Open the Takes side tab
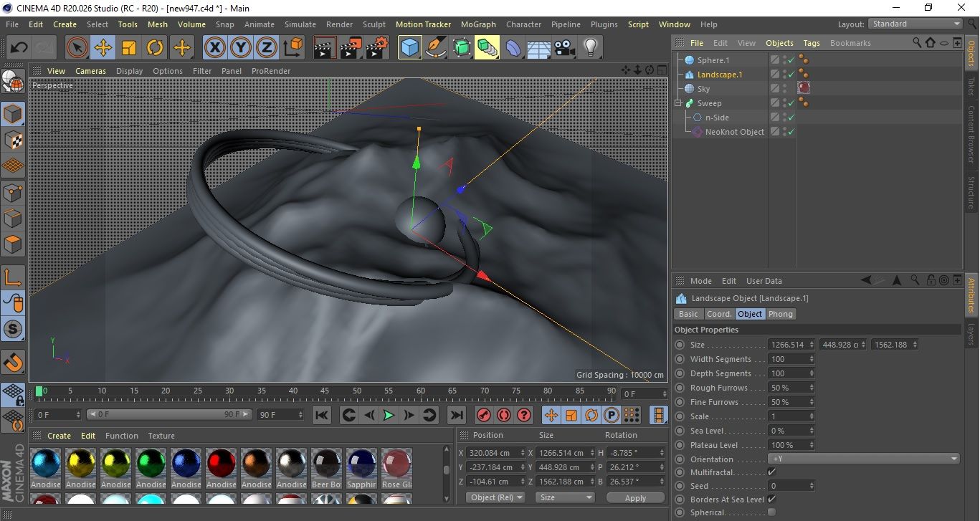 point(971,87)
